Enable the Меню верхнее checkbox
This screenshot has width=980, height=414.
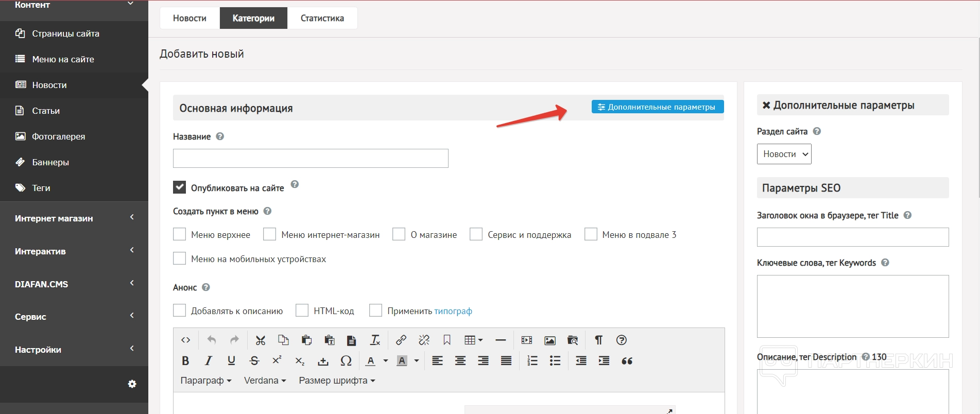[x=179, y=234]
